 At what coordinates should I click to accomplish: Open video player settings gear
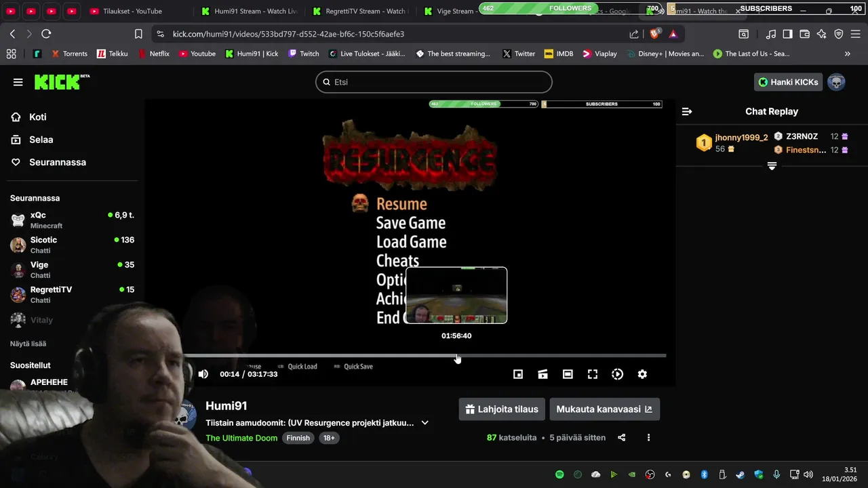[642, 374]
